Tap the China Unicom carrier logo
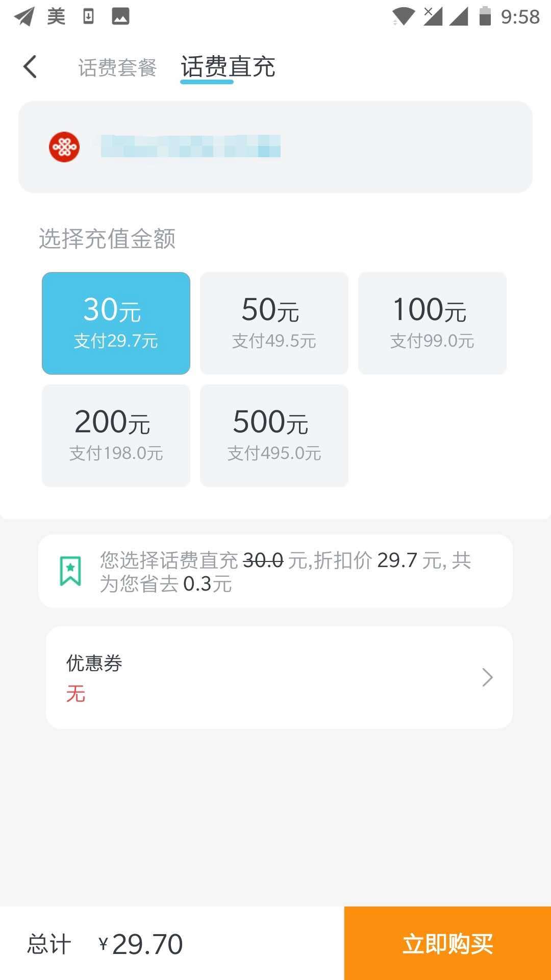Viewport: 551px width, 980px height. coord(64,147)
